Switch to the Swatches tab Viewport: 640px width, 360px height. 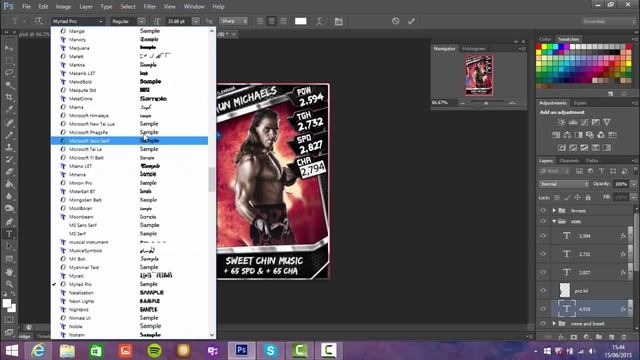(569, 39)
